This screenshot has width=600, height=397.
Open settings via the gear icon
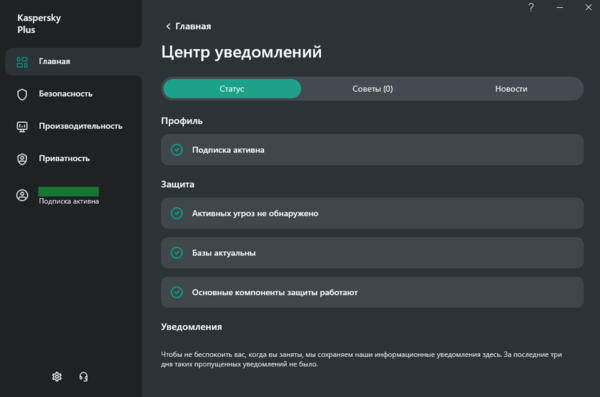click(x=57, y=377)
